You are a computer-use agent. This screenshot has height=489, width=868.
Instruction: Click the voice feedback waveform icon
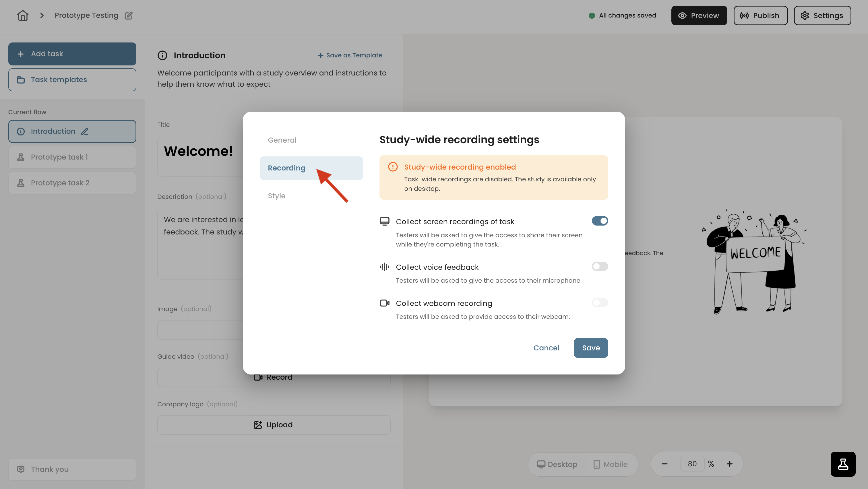tap(384, 267)
